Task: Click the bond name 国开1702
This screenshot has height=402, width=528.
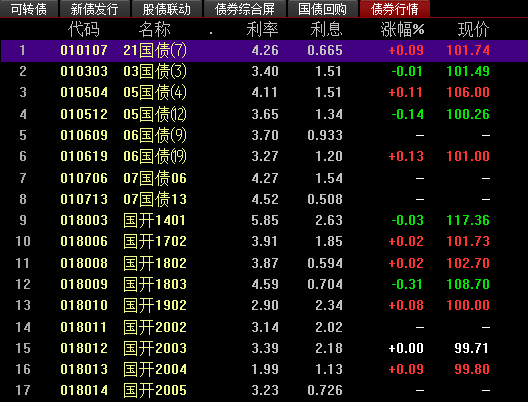Action: [155, 241]
